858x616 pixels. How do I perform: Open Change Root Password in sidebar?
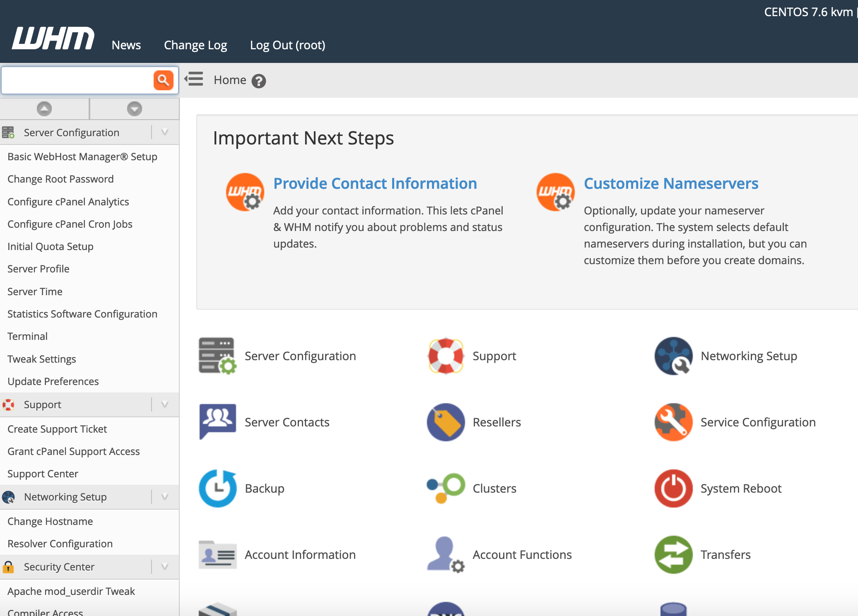pyautogui.click(x=60, y=179)
